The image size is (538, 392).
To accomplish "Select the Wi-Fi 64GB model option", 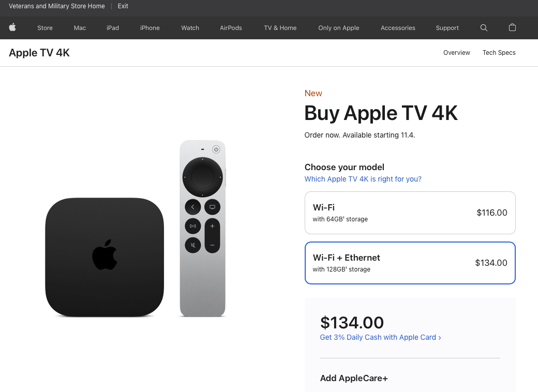I will tap(410, 213).
